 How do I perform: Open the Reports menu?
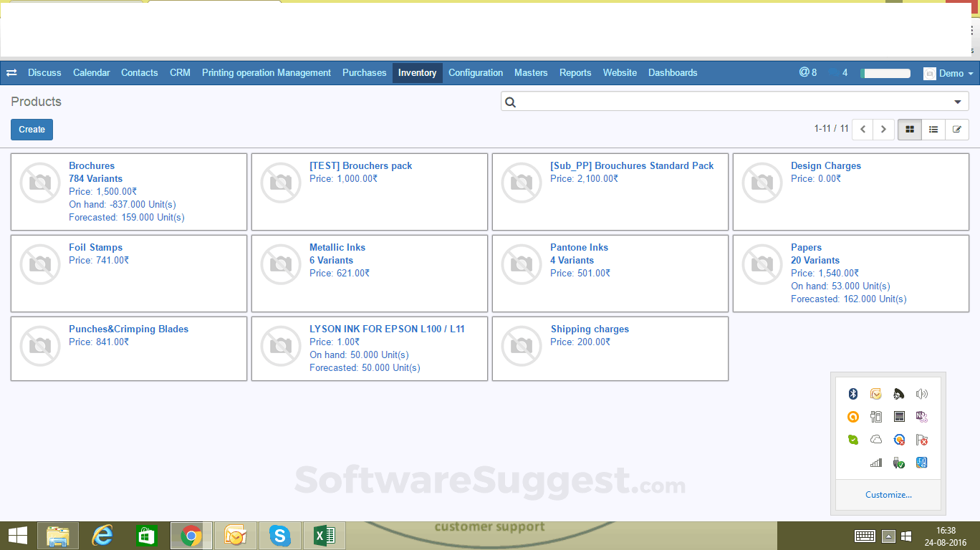tap(575, 72)
